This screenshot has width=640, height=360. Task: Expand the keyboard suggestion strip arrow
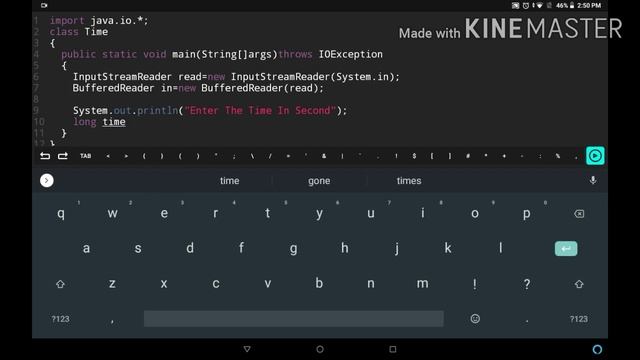[x=47, y=180]
